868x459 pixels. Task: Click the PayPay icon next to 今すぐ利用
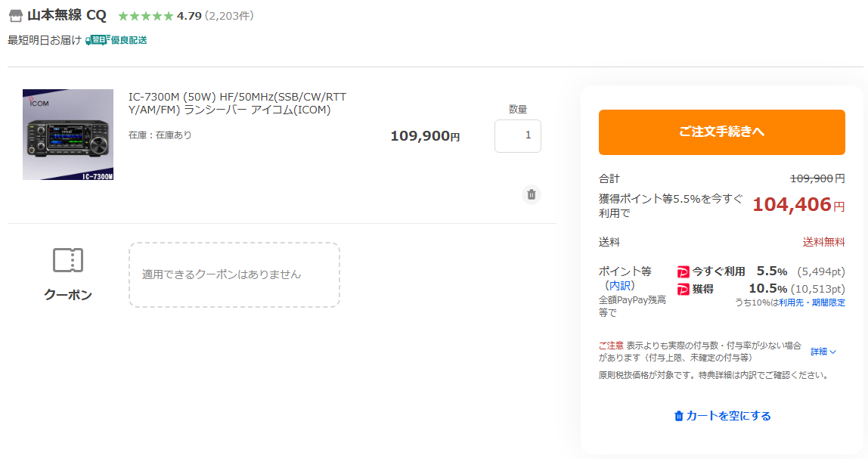[683, 272]
